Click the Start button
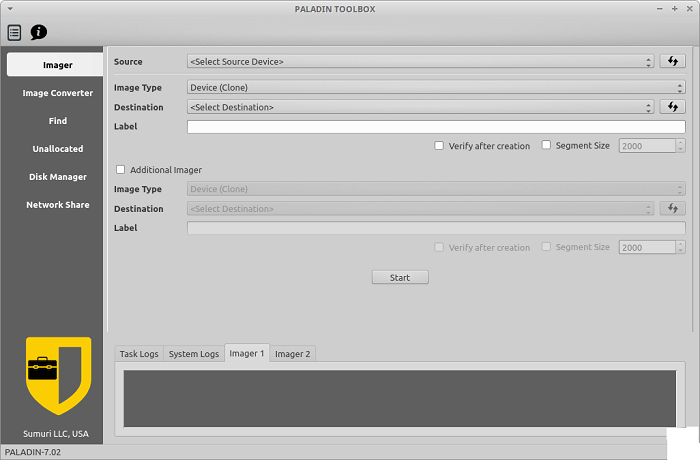 400,277
